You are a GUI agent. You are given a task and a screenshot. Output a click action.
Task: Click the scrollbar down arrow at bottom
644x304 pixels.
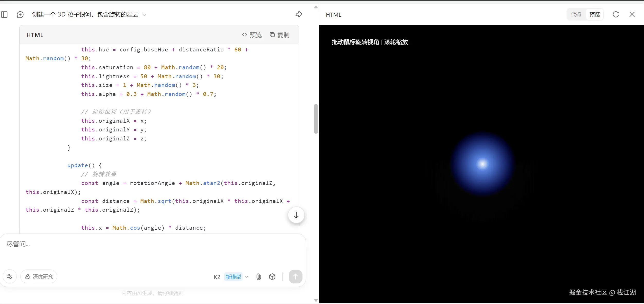316,300
